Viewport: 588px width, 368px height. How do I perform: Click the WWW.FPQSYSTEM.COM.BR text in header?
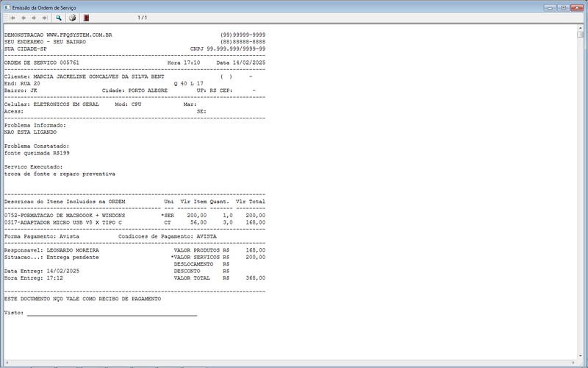(79, 35)
